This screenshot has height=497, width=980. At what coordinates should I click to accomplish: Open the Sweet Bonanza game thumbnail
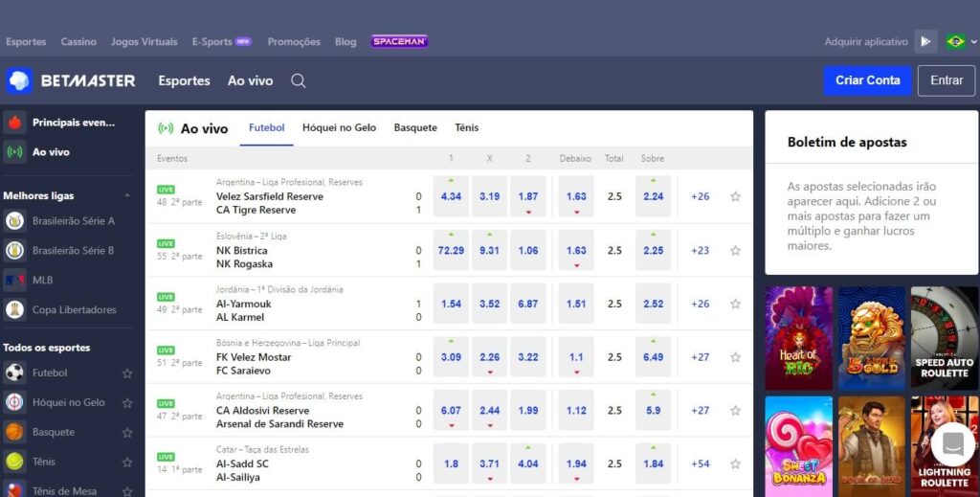coord(798,444)
